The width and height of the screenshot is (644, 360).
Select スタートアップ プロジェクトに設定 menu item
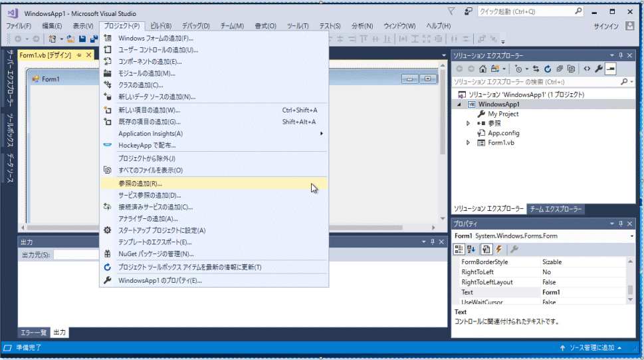(x=213, y=230)
